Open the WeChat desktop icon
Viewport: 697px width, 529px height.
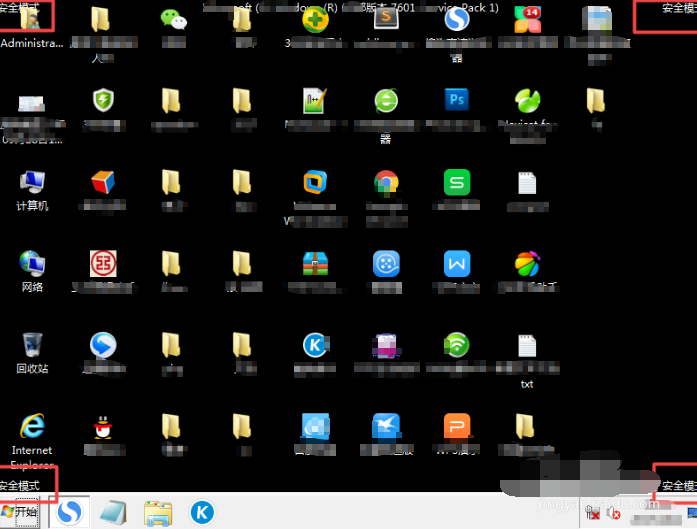174,20
